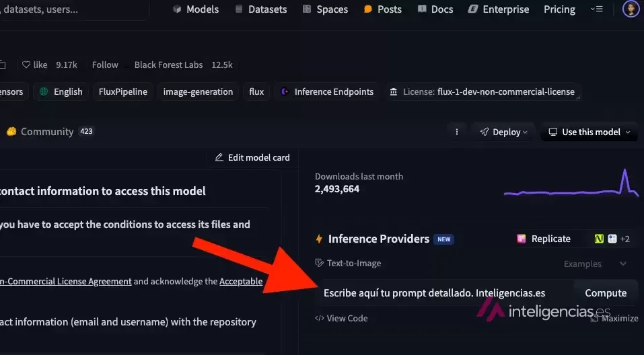644x355 pixels.
Task: Click the prompt text input field
Action: click(x=445, y=292)
